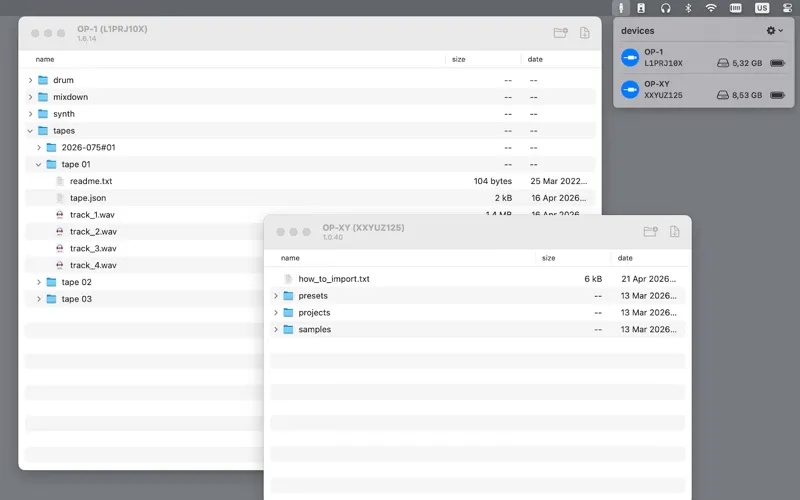Viewport: 800px width, 500px height.
Task: Click the 5,32 GB storage value
Action: [x=747, y=63]
